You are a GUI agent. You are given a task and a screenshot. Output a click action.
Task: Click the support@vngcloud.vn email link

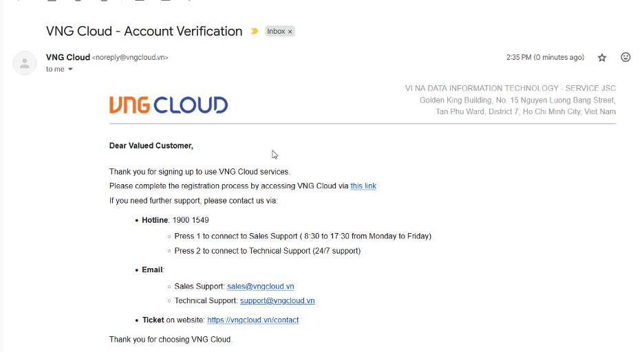(277, 300)
